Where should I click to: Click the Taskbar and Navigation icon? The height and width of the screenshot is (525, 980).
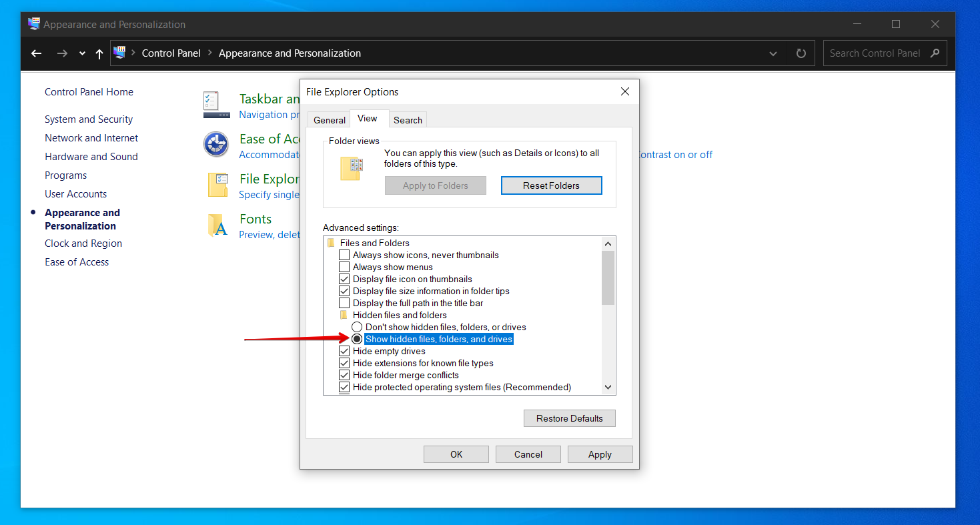[216, 105]
